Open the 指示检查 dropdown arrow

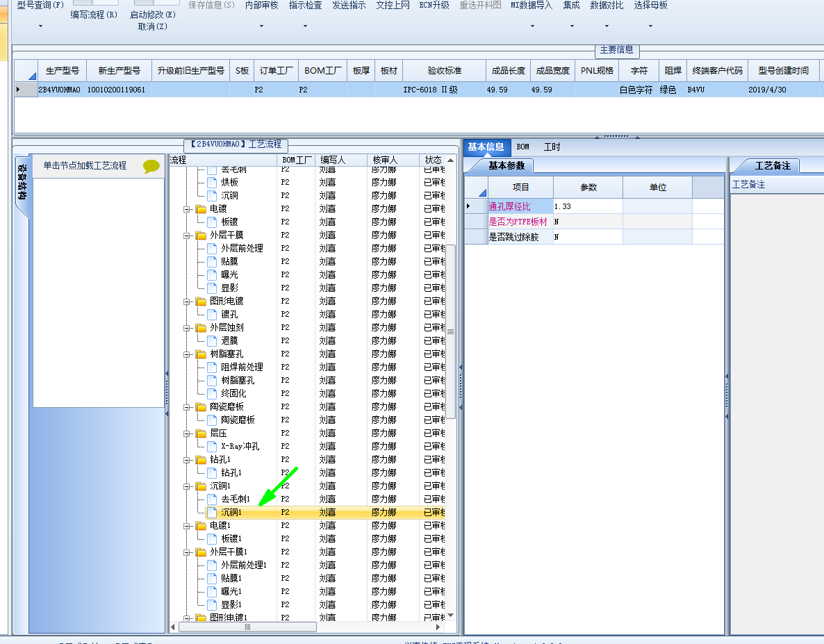tap(305, 26)
